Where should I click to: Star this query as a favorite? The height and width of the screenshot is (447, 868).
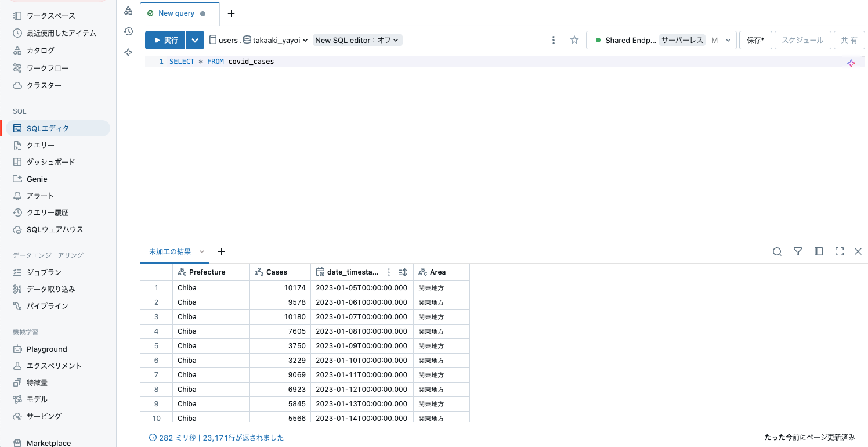tap(574, 40)
